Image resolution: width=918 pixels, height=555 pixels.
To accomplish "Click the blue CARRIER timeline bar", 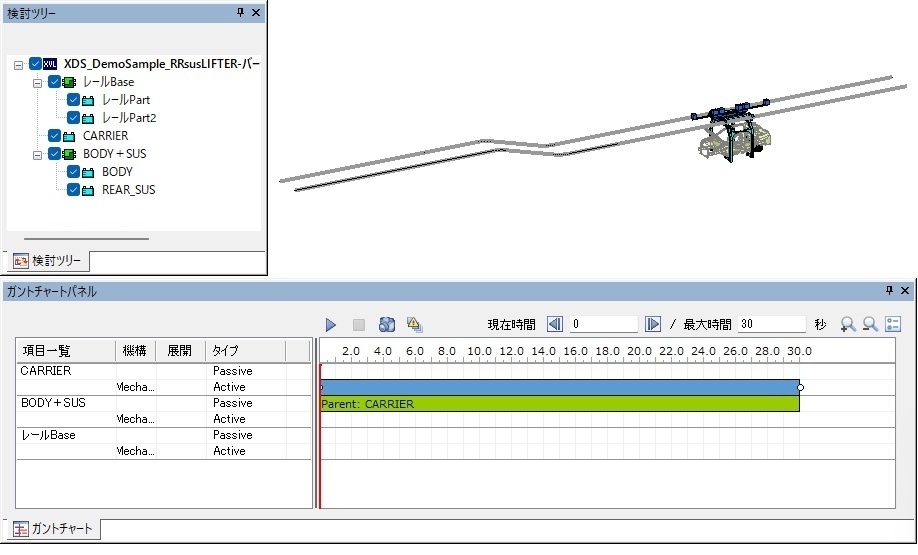I will 560,387.
